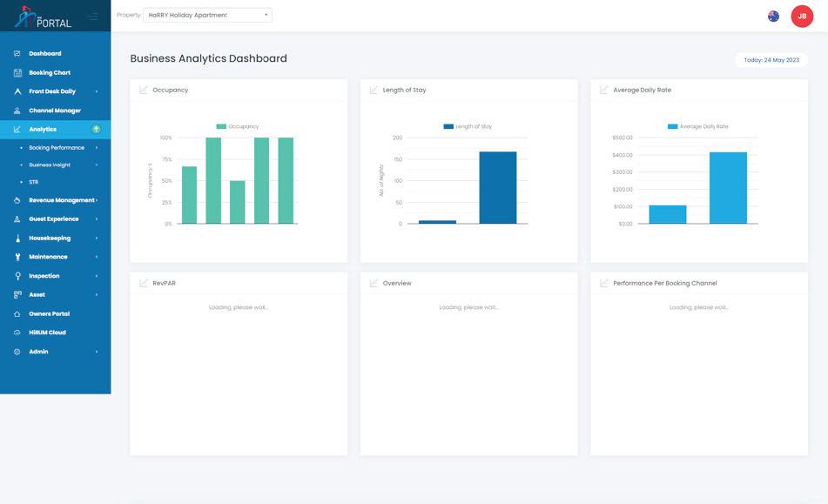
Task: Click the hamburger menu icon beside Portal logo
Action: pyautogui.click(x=93, y=17)
